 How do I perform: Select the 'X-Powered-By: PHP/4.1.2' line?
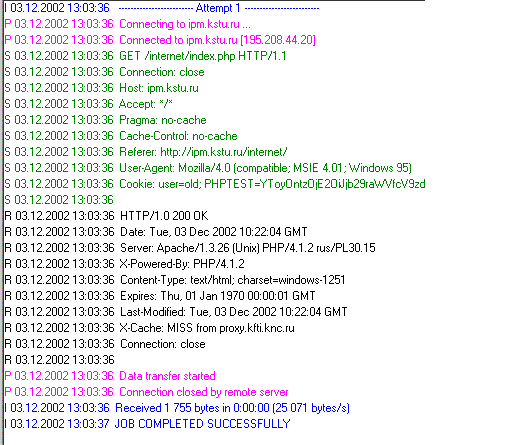(124, 264)
